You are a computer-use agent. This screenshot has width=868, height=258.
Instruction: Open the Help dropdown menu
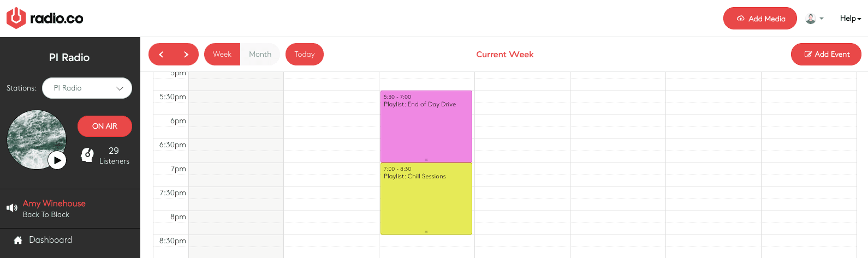coord(850,19)
